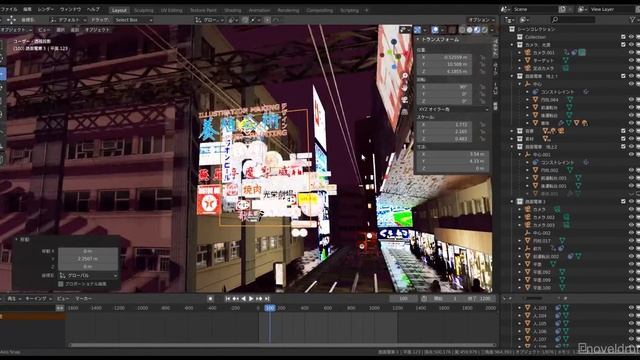Uncheck the Collection exclude checkbox
The width and height of the screenshot is (640, 360).
click(x=623, y=37)
